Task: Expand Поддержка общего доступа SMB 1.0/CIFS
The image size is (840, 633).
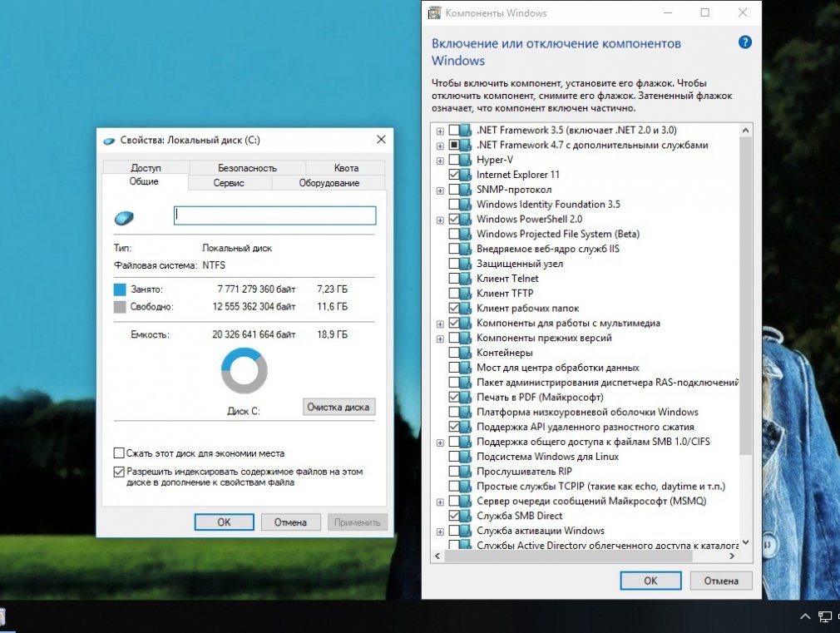Action: click(440, 443)
